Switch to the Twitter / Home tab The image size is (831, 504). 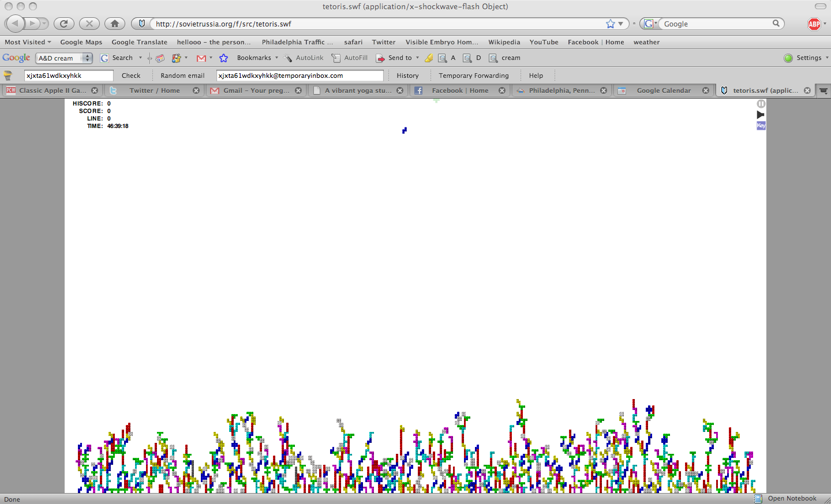pos(154,91)
